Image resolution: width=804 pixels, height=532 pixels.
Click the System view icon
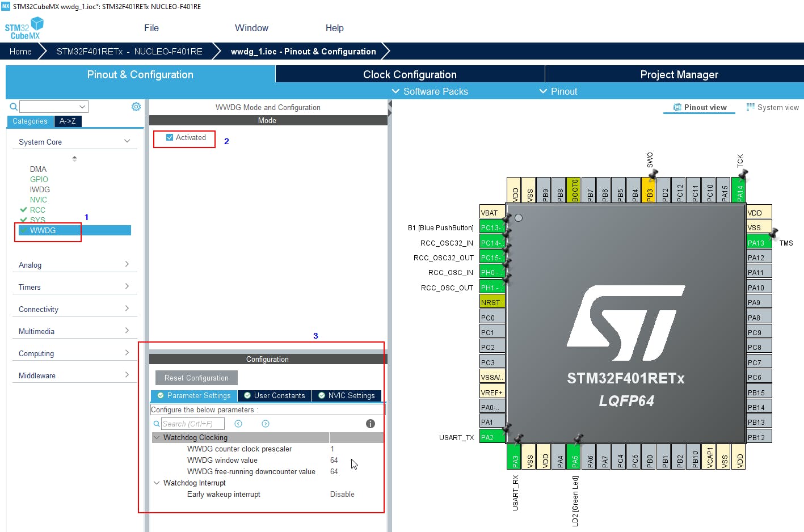click(751, 107)
